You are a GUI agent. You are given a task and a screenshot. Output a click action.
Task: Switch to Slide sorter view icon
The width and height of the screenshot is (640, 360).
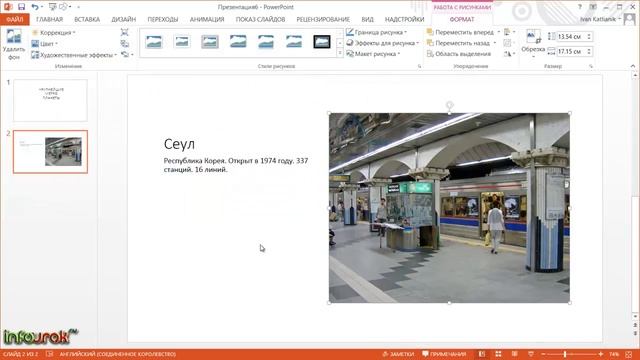tap(498, 354)
